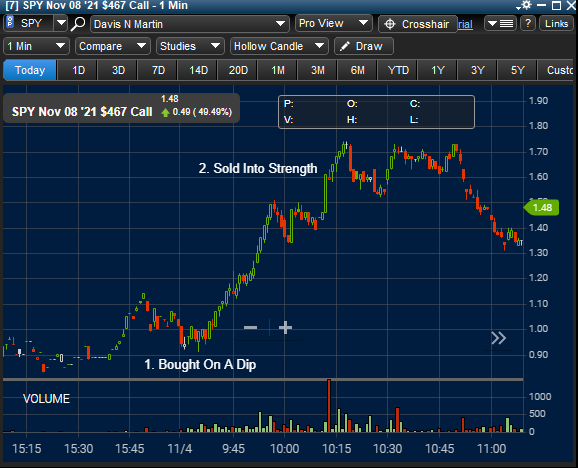Open the settings gear in title bar
Screen dimensions: 578x468
tap(526, 5)
